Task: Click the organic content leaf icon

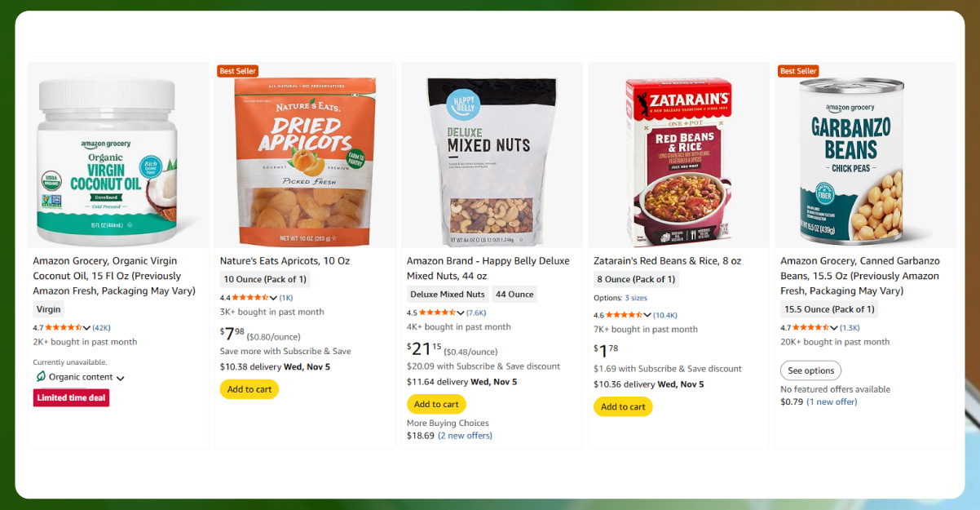Action: click(41, 377)
